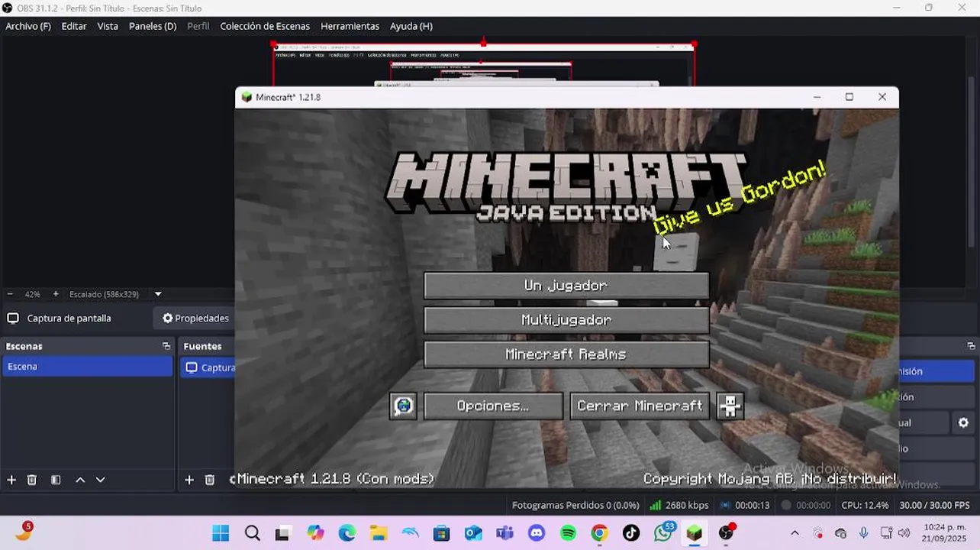Open TikTok from the taskbar
Image resolution: width=980 pixels, height=550 pixels.
(631, 533)
